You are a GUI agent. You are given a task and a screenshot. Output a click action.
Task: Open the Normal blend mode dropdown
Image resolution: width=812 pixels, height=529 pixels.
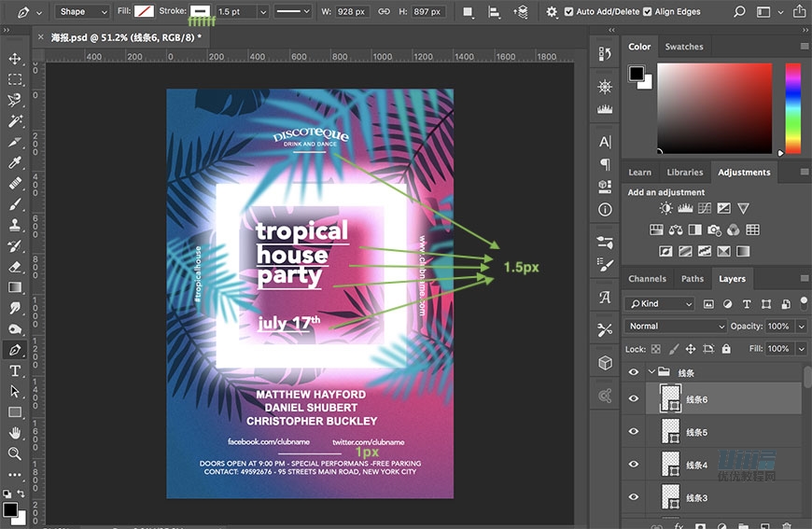(676, 327)
